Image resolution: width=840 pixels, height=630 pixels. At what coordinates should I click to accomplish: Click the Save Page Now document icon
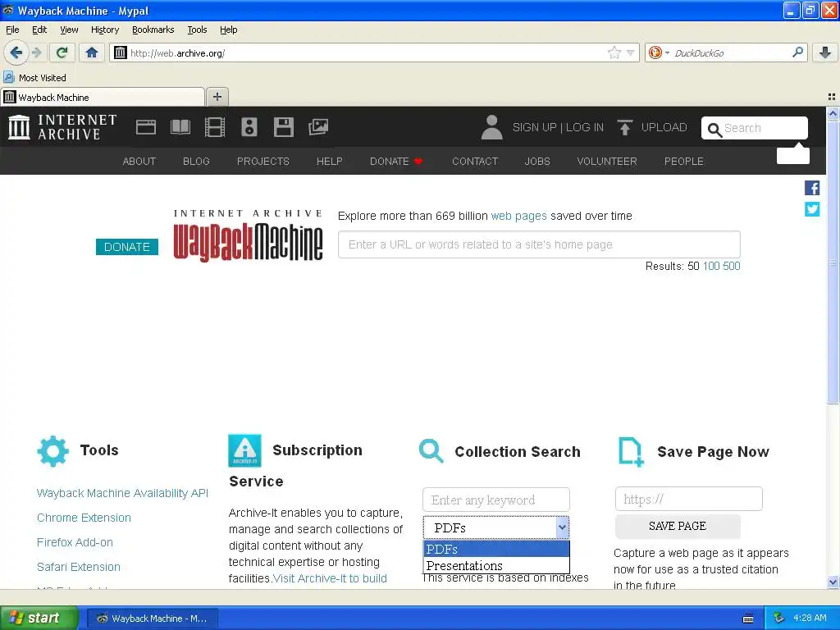(631, 452)
